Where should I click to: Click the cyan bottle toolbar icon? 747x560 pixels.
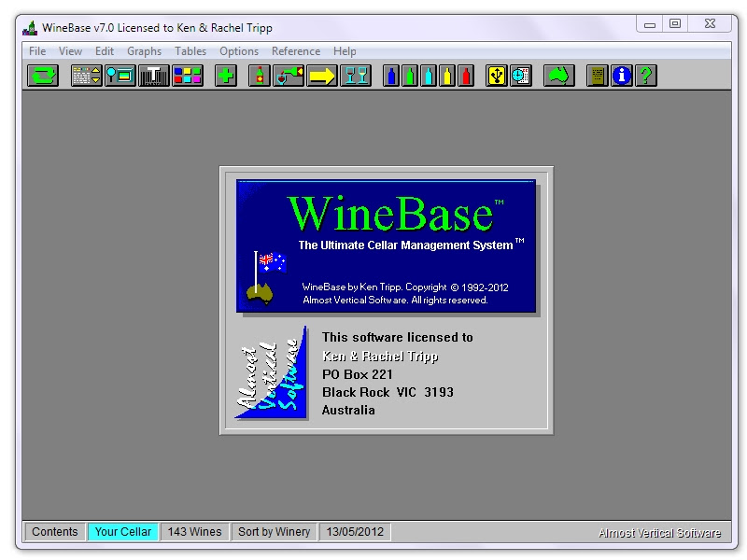coord(429,76)
